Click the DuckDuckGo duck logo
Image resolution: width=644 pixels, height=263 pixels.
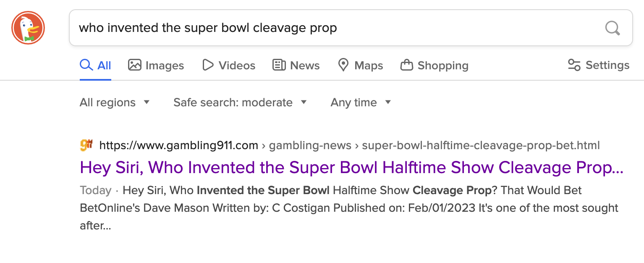point(28,28)
